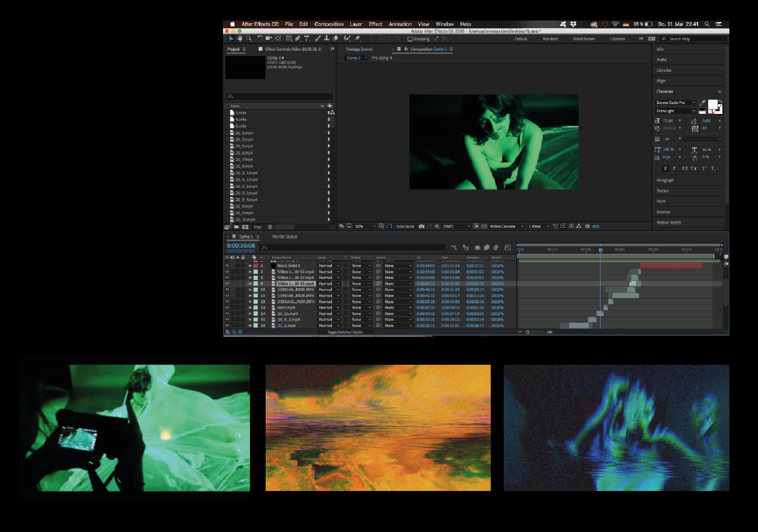Click the eyedropper in Character panel
The height and width of the screenshot is (532, 758).
[702, 103]
